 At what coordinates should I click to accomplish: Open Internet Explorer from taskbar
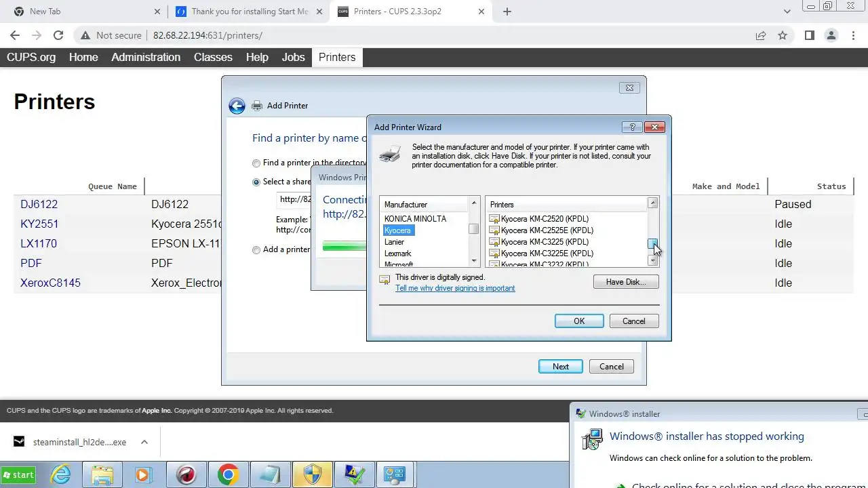(x=62, y=475)
